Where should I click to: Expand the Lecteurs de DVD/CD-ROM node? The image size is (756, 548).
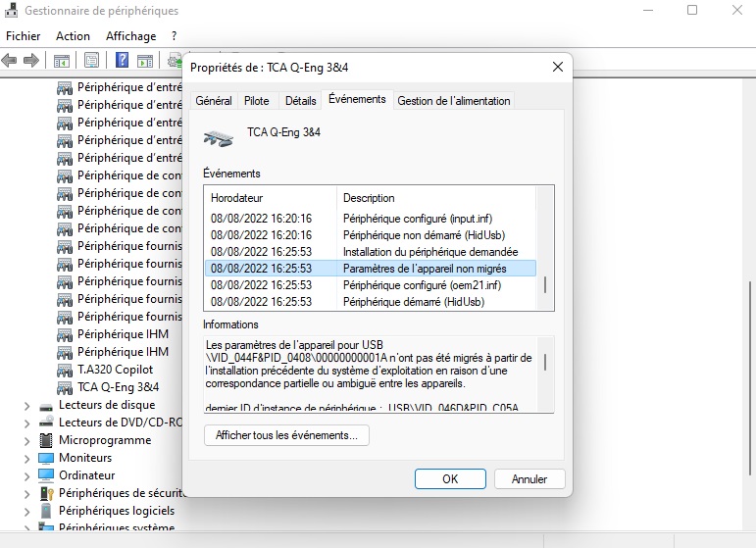(27, 423)
